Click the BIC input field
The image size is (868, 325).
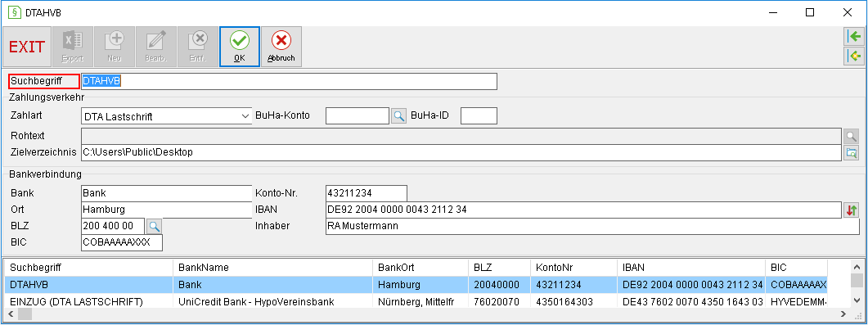pyautogui.click(x=122, y=242)
